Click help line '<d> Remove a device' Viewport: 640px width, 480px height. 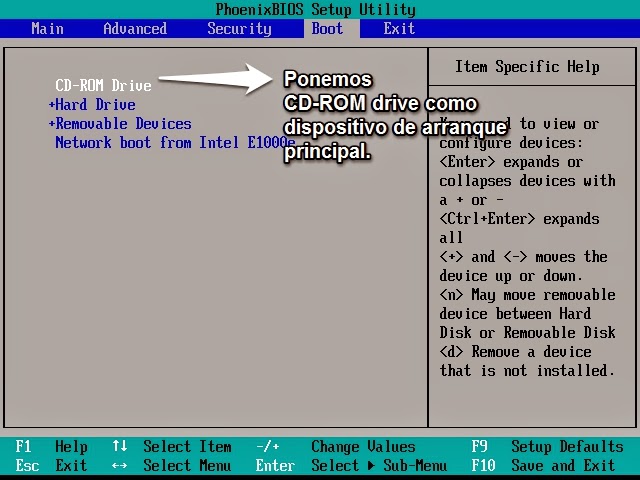[515, 351]
